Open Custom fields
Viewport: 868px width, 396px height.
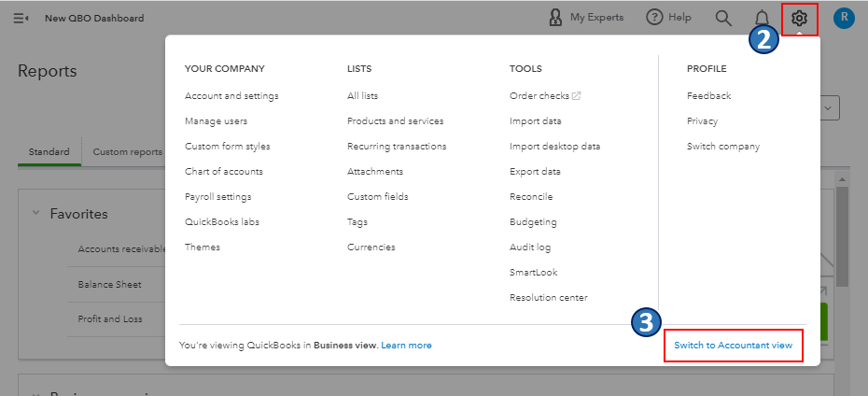click(x=378, y=197)
